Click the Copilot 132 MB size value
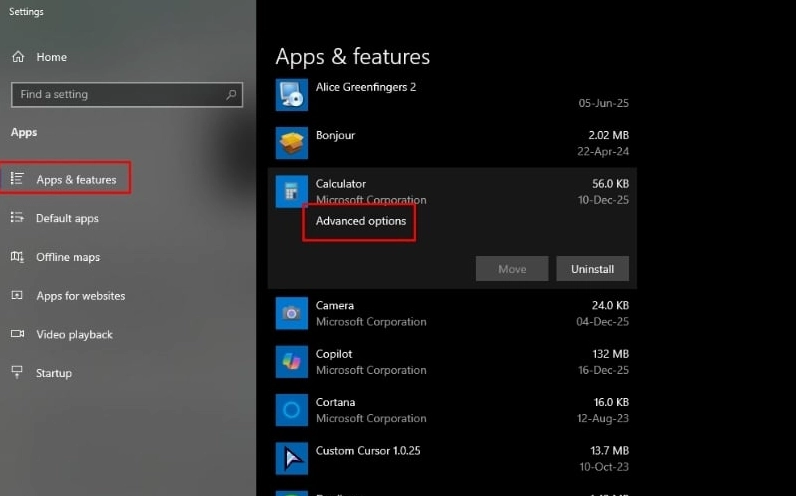 tap(610, 354)
